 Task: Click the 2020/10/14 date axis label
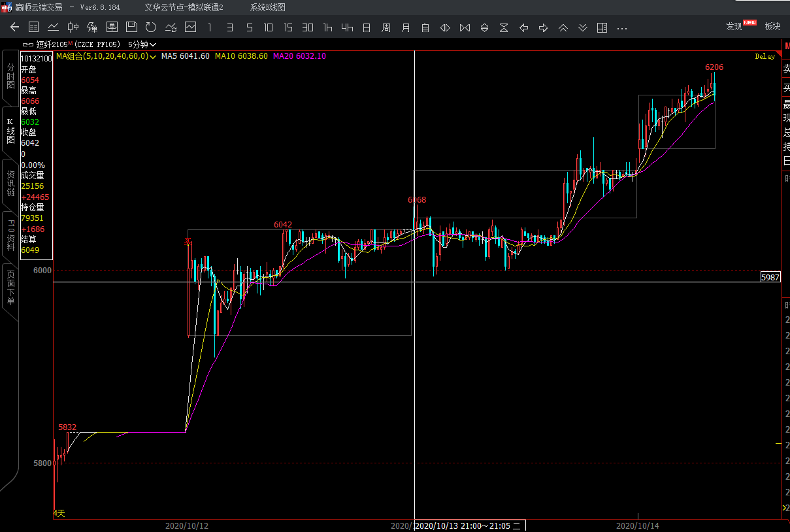pos(636,525)
